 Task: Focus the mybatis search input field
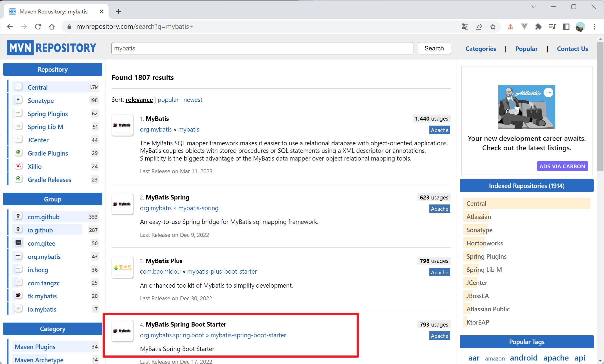pos(262,48)
